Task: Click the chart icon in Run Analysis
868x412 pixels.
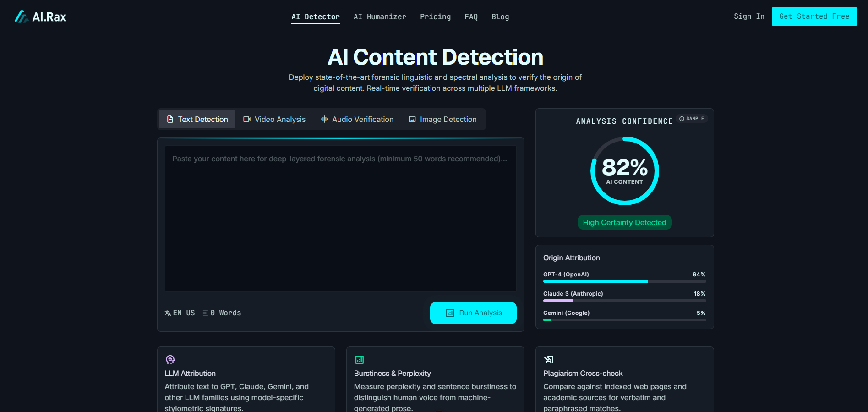Action: 450,313
